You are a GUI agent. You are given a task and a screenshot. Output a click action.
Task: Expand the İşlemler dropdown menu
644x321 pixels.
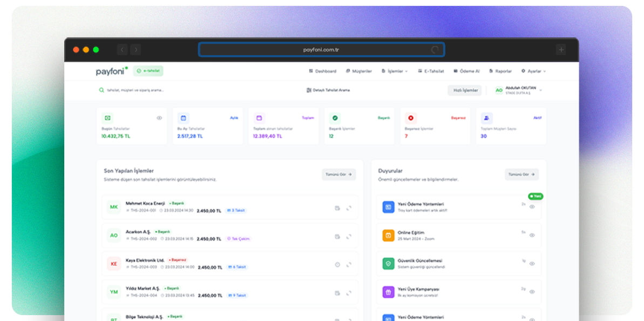click(x=395, y=71)
